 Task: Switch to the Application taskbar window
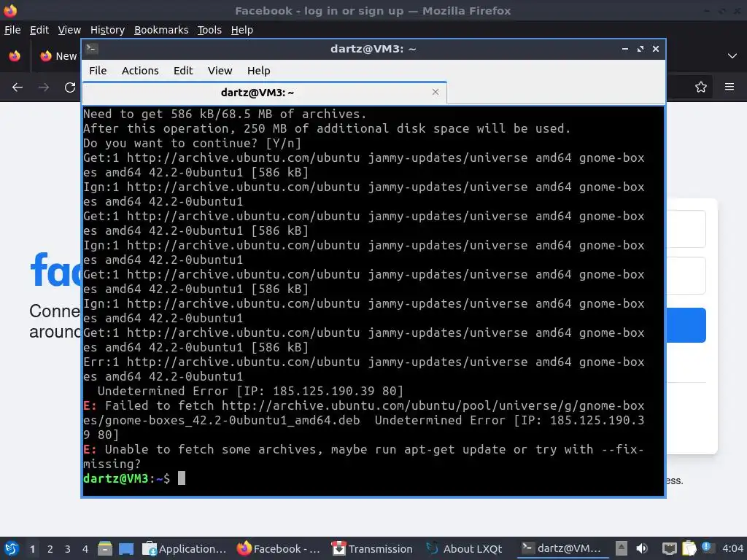click(x=185, y=548)
